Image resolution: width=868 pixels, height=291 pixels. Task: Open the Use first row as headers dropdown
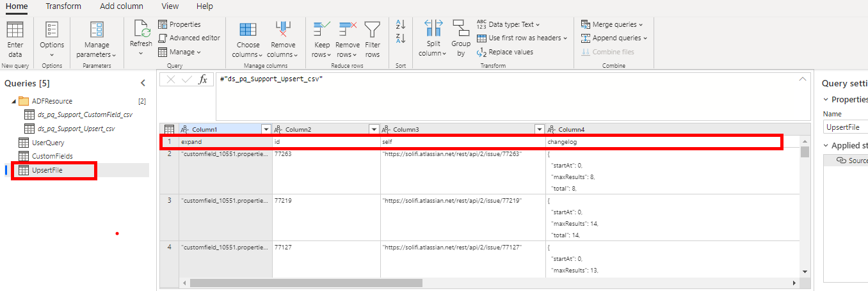(522, 38)
